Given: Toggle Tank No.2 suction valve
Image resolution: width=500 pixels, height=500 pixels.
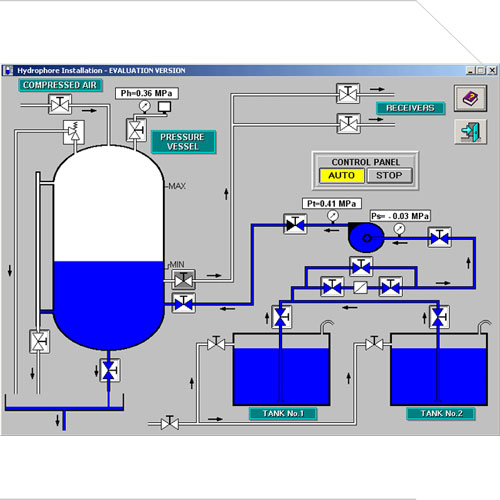Looking at the screenshot, I should coord(439,317).
